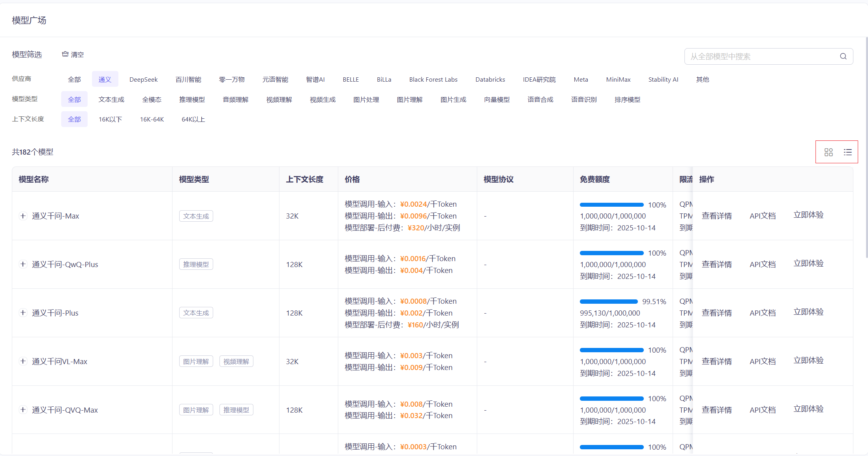Image resolution: width=868 pixels, height=456 pixels.
Task: Expand the 通义千问-Max row
Action: click(x=23, y=216)
